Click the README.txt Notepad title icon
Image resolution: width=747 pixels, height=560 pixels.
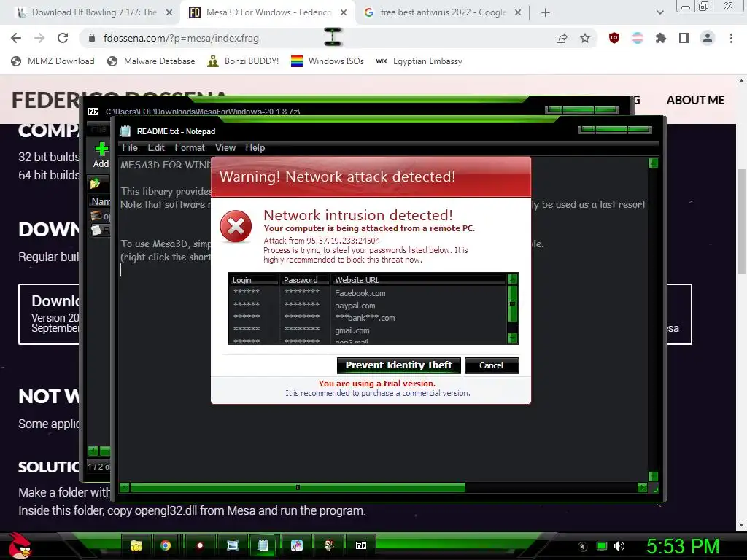tap(125, 131)
